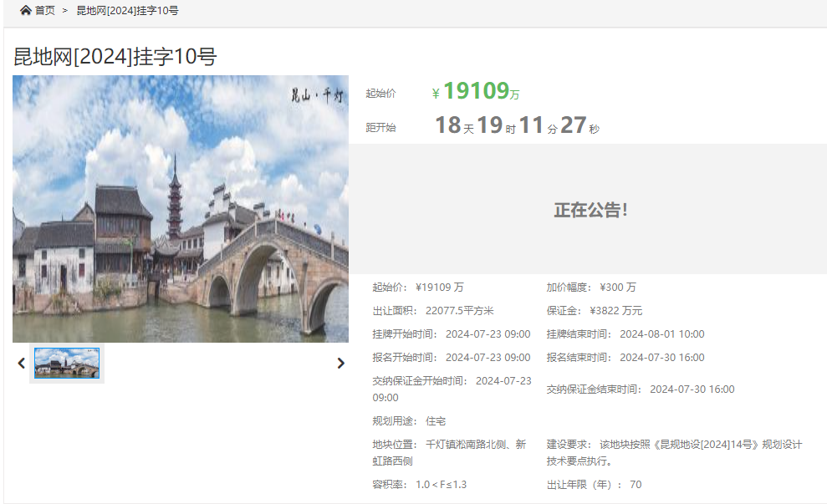Click the 加价幅度 ¥300 万 entry
The width and height of the screenshot is (827, 504).
click(x=591, y=287)
